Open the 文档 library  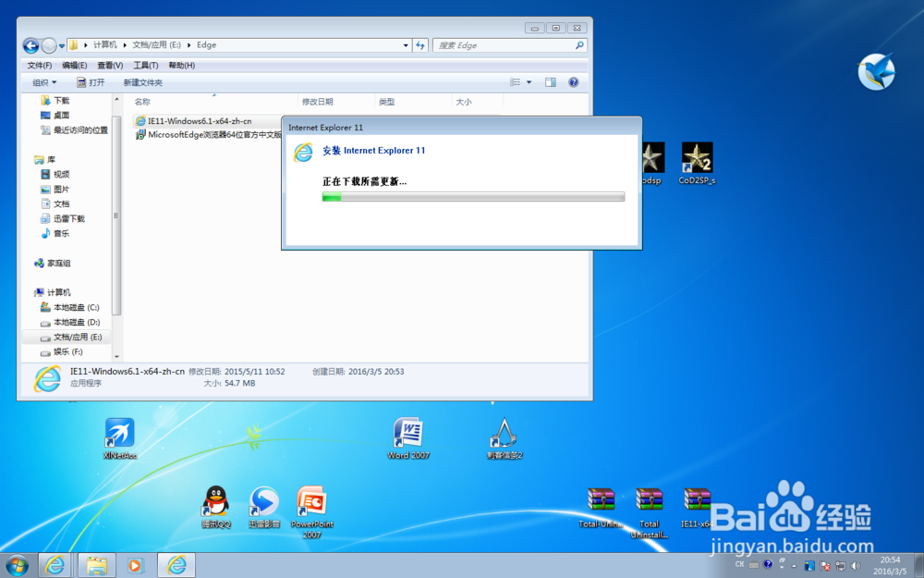55,204
